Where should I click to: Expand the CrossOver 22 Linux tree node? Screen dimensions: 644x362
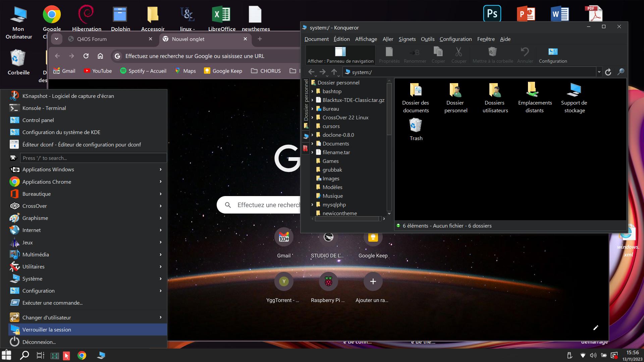pyautogui.click(x=312, y=117)
